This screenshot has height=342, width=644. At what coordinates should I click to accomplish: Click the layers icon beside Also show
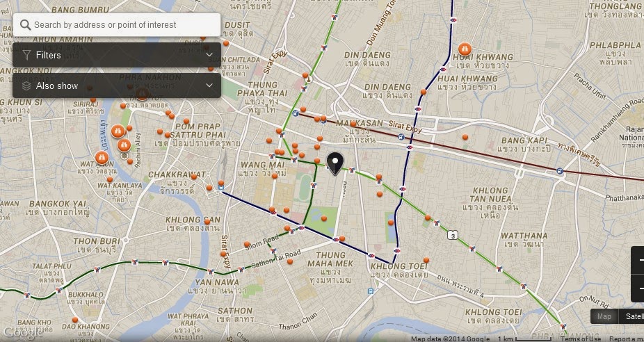click(x=26, y=85)
